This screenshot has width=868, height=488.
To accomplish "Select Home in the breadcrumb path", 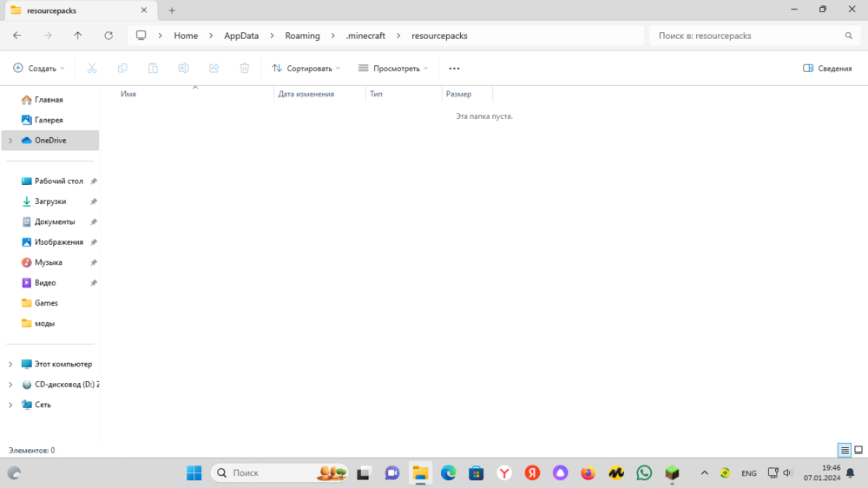I will click(186, 36).
